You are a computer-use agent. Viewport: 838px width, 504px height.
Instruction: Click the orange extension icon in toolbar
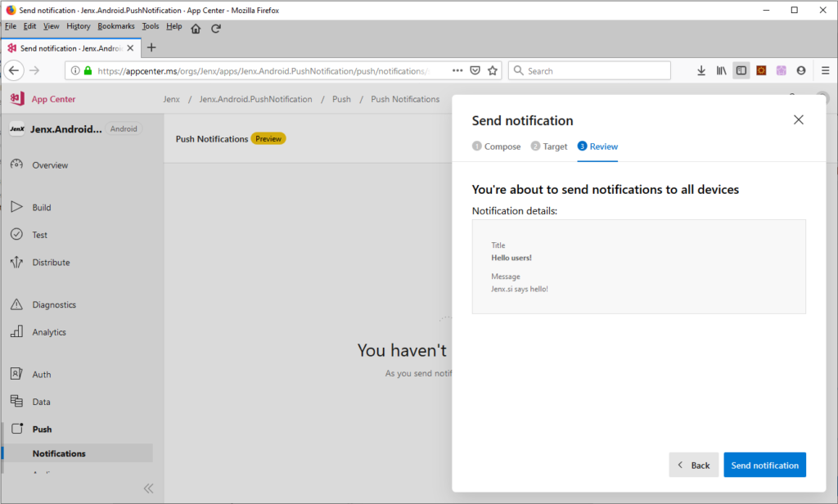click(x=762, y=70)
